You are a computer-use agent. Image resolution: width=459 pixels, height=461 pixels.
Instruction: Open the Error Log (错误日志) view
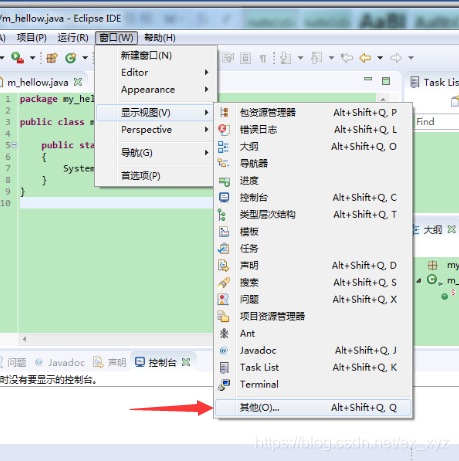(313, 130)
